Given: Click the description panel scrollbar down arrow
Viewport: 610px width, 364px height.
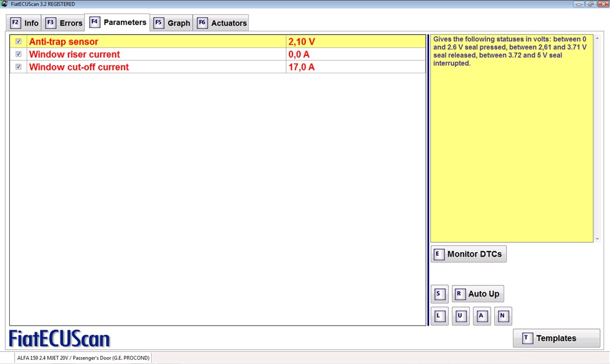Looking at the screenshot, I should (597, 239).
